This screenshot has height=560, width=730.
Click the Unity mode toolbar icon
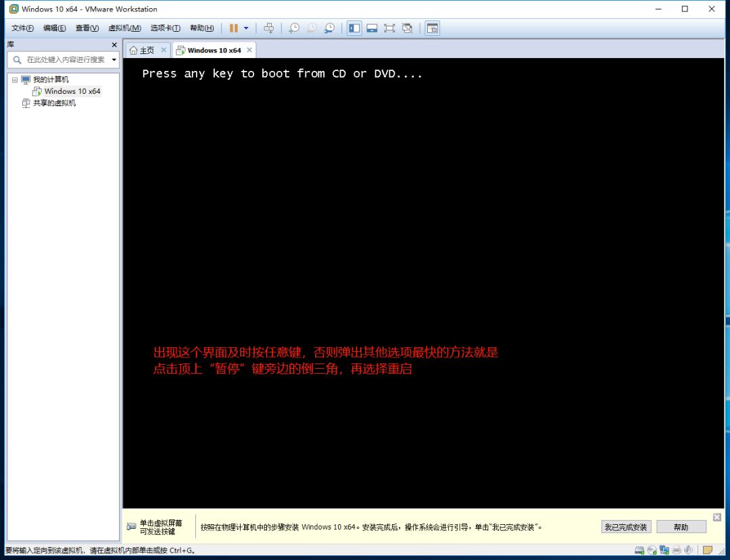(x=408, y=28)
